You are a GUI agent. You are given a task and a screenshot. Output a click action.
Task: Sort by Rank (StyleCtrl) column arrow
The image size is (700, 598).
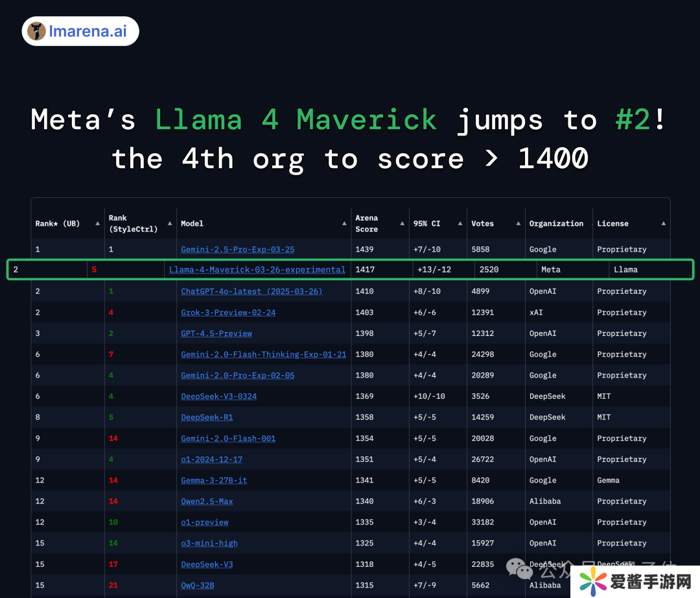coord(170,224)
